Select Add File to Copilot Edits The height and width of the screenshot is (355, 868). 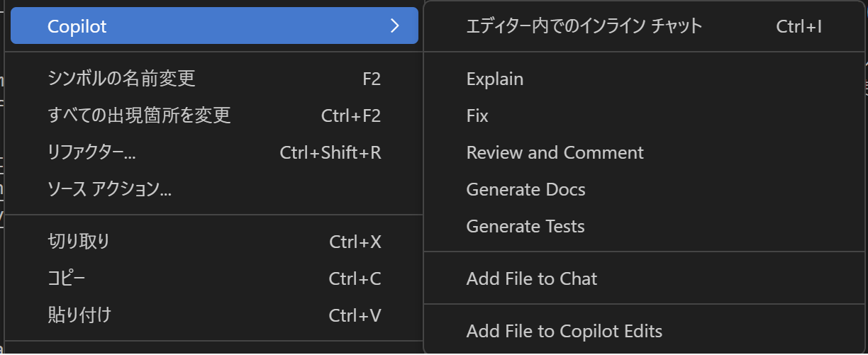coord(564,332)
